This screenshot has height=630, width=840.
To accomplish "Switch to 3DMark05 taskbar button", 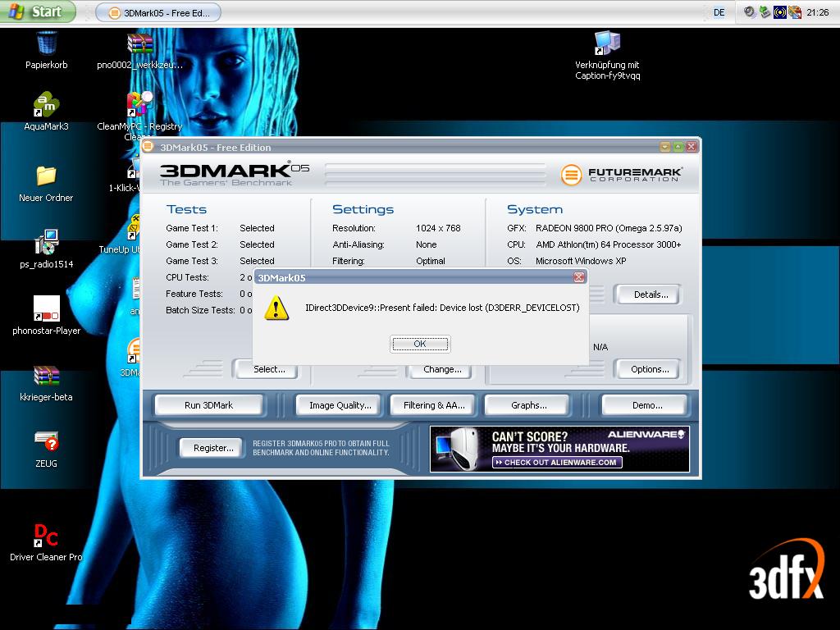I will pos(158,13).
